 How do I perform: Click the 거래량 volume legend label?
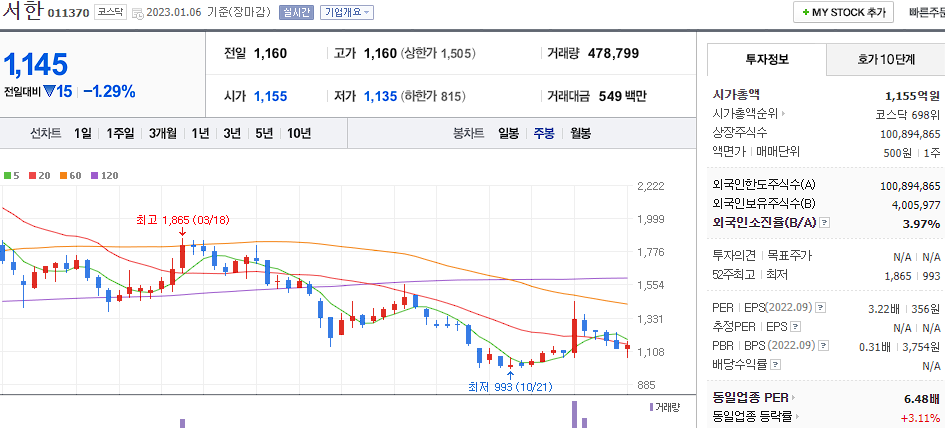click(x=664, y=407)
